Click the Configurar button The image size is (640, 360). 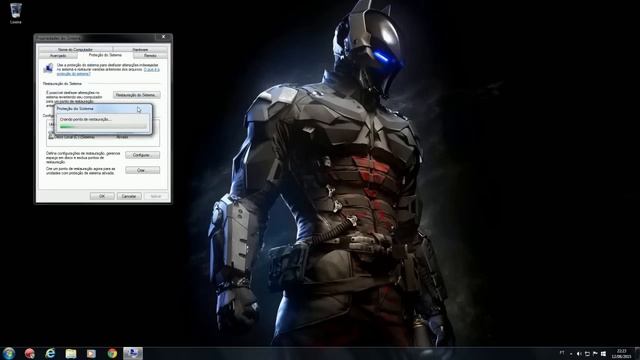[x=142, y=155]
